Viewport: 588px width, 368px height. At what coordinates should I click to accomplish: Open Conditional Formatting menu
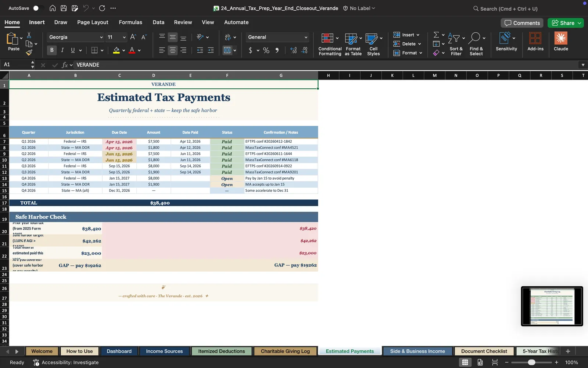coord(330,44)
